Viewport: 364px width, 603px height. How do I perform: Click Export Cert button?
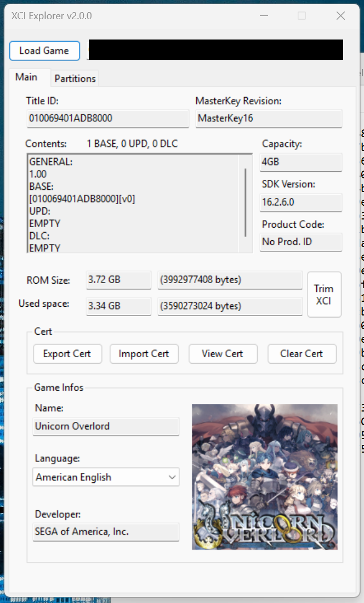(67, 354)
